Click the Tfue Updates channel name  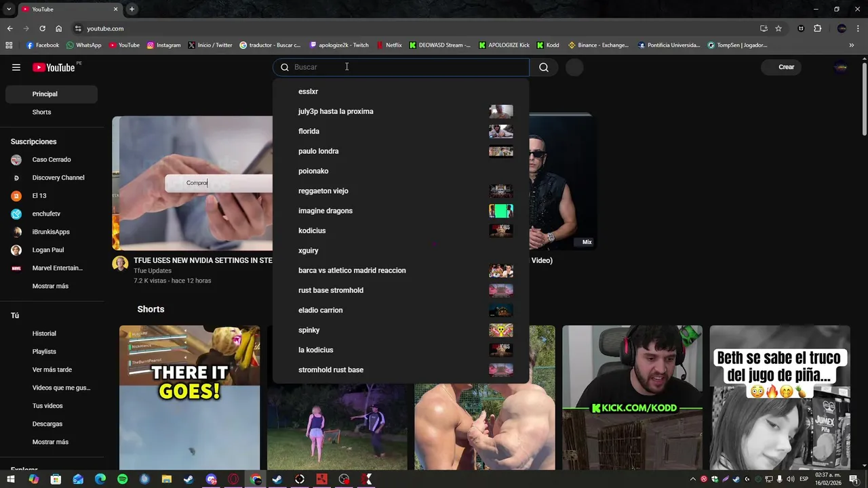coord(153,270)
